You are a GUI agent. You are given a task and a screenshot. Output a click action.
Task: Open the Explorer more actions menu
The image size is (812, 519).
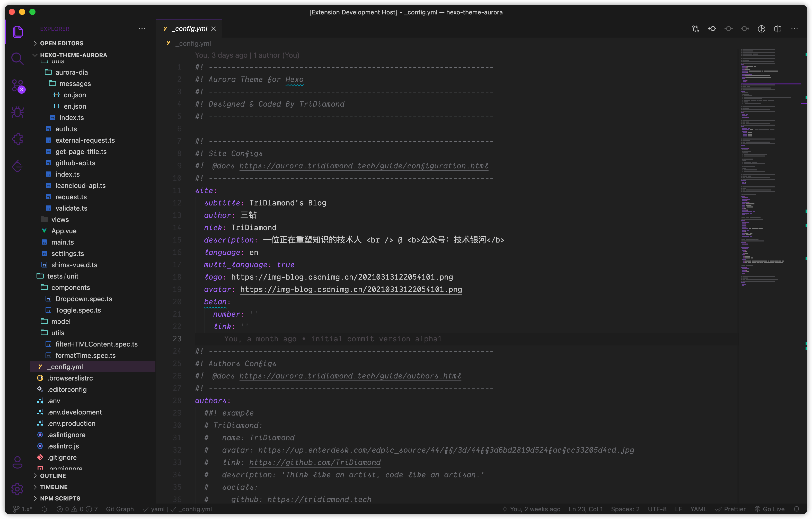(142, 28)
